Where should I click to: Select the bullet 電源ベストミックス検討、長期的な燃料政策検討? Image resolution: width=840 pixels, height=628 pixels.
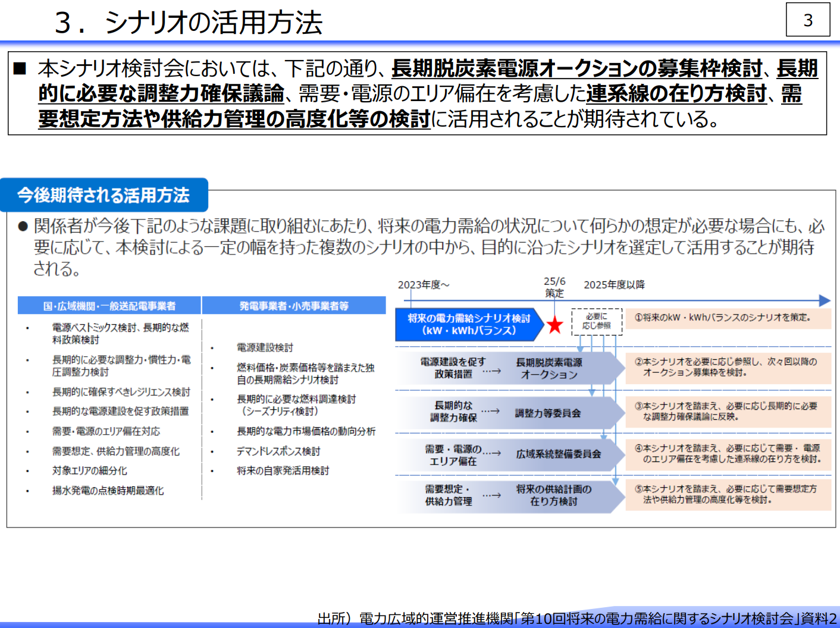pyautogui.click(x=121, y=334)
